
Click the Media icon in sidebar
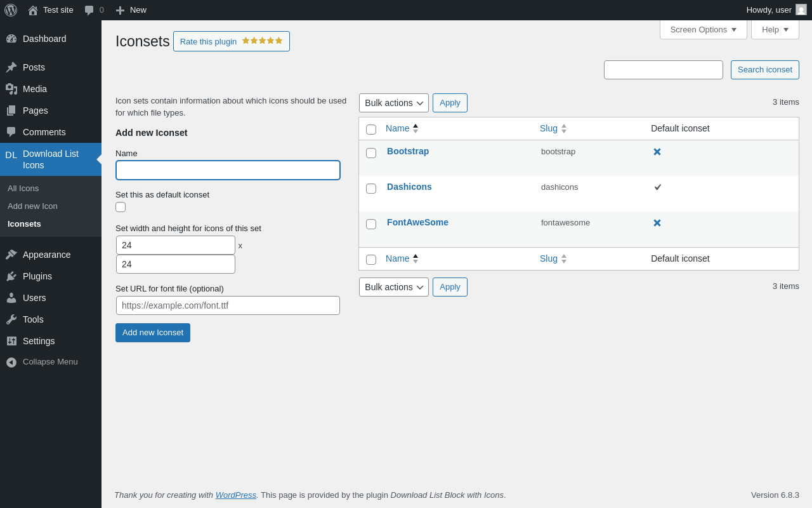pyautogui.click(x=11, y=89)
